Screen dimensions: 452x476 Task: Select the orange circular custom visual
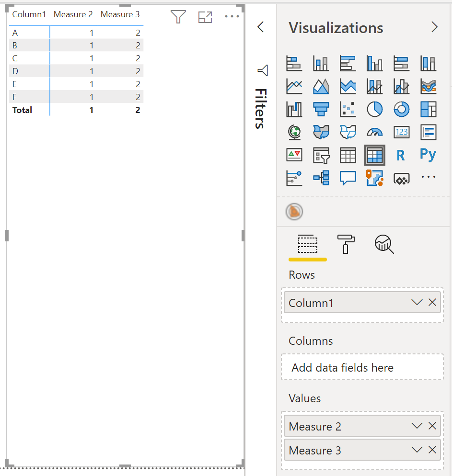click(294, 212)
